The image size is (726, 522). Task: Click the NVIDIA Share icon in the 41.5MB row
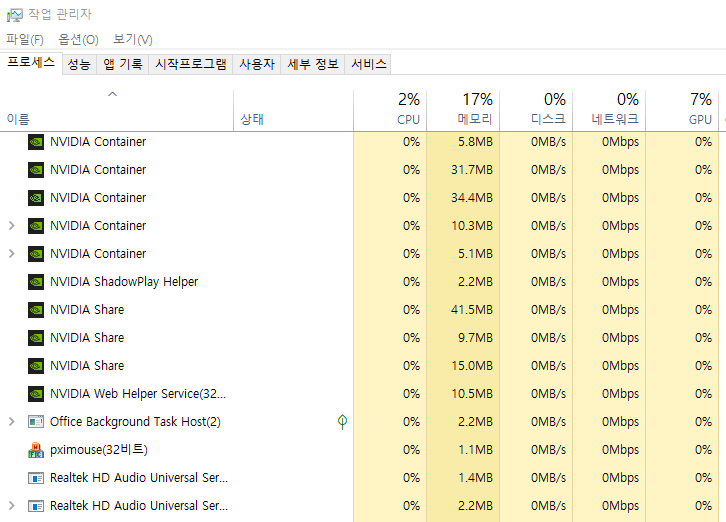(x=36, y=310)
